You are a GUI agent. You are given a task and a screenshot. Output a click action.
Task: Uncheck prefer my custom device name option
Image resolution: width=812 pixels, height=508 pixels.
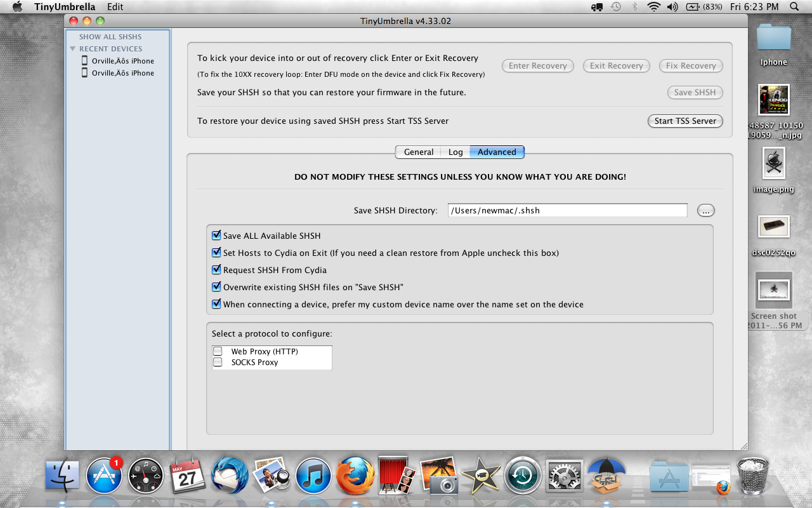point(217,304)
